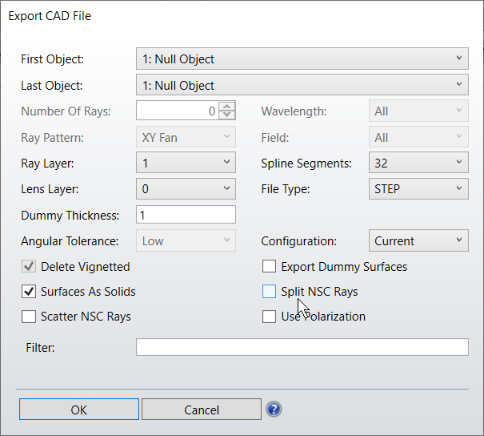Increase Number Of Rays with up arrow
The width and height of the screenshot is (484, 436).
pos(227,106)
